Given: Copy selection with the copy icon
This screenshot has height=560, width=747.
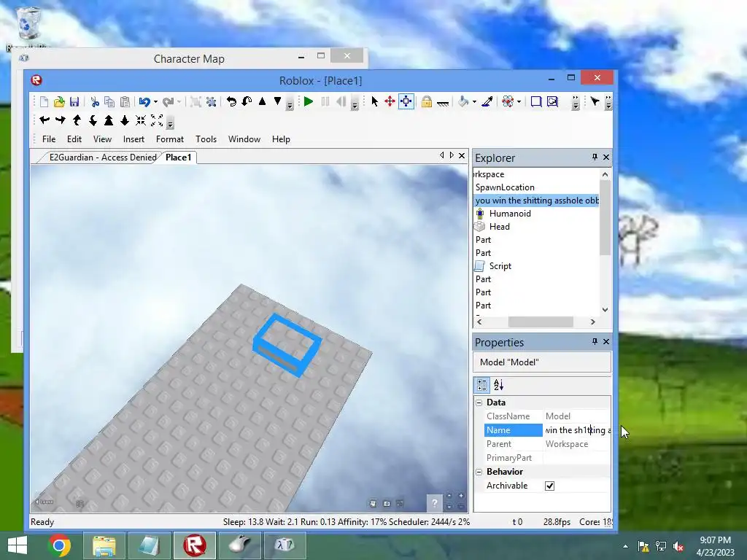Looking at the screenshot, I should (x=109, y=101).
